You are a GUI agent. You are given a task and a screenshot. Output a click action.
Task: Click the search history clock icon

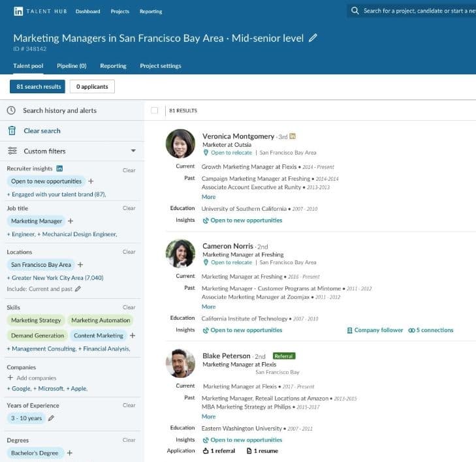click(11, 110)
